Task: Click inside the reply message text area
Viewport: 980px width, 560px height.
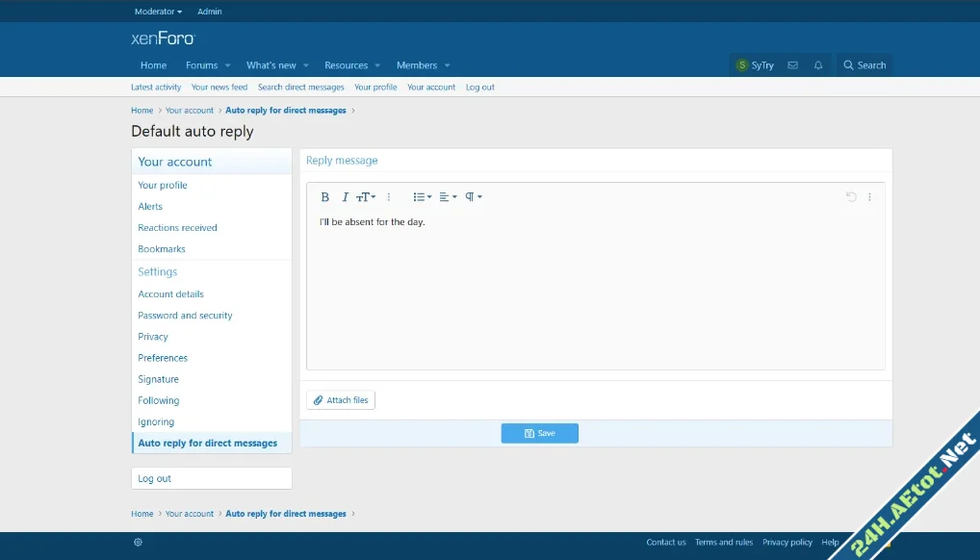Action: pyautogui.click(x=595, y=289)
